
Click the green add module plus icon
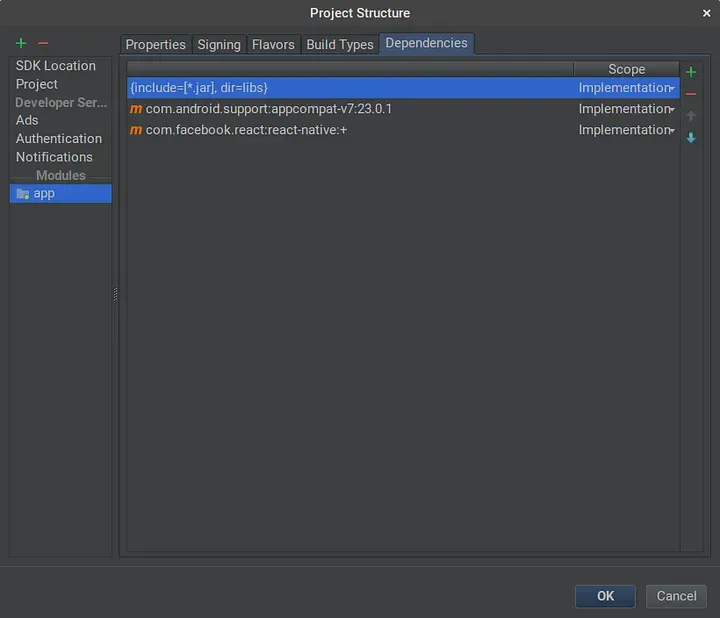[21, 43]
